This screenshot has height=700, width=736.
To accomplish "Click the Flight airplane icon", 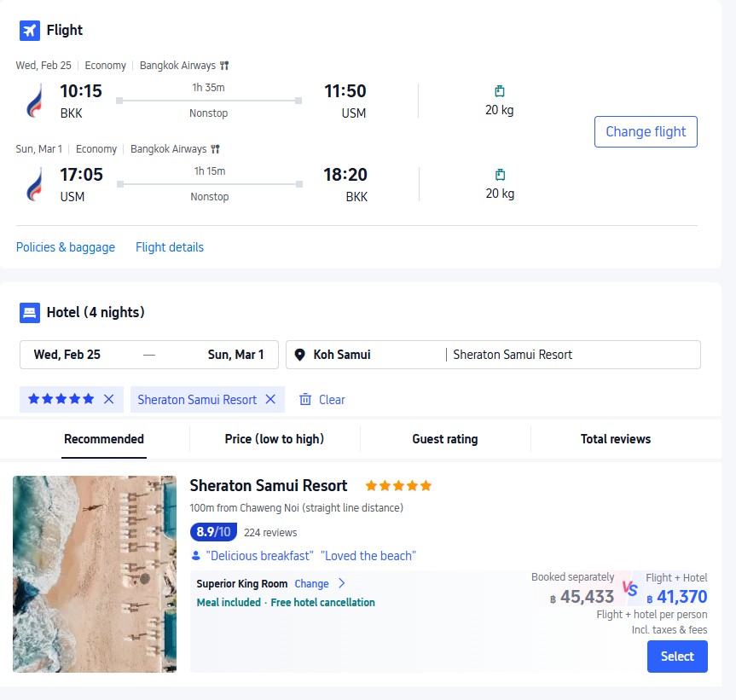I will tap(30, 31).
